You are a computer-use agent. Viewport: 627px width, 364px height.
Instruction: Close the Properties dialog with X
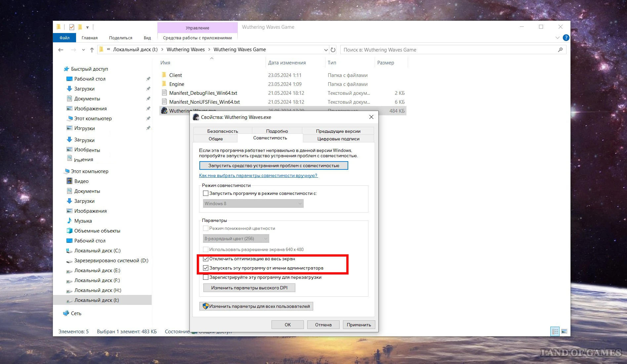[x=371, y=117]
